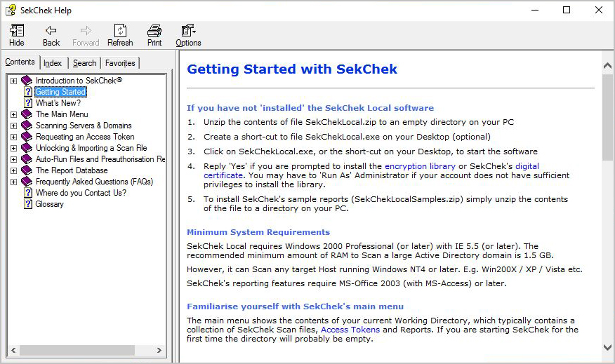The width and height of the screenshot is (615, 364).
Task: Click the page icon beside Where do you Contact Us?
Action: point(28,193)
